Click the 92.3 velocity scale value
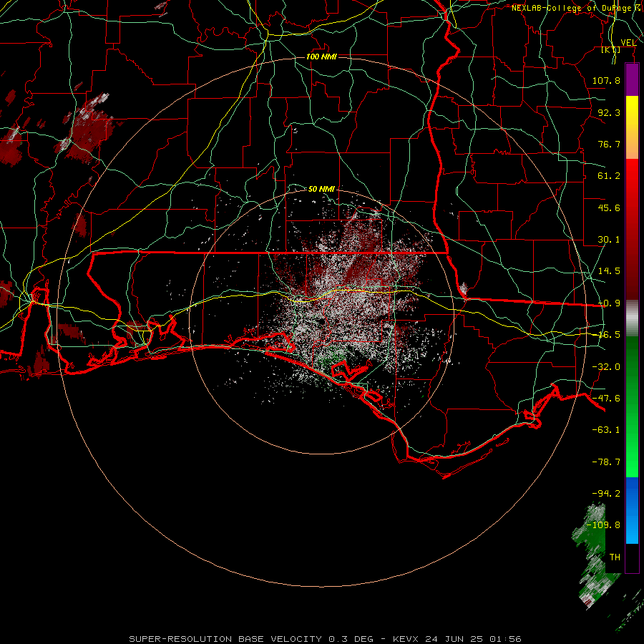Screen dimensions: 644x644 (x=609, y=112)
